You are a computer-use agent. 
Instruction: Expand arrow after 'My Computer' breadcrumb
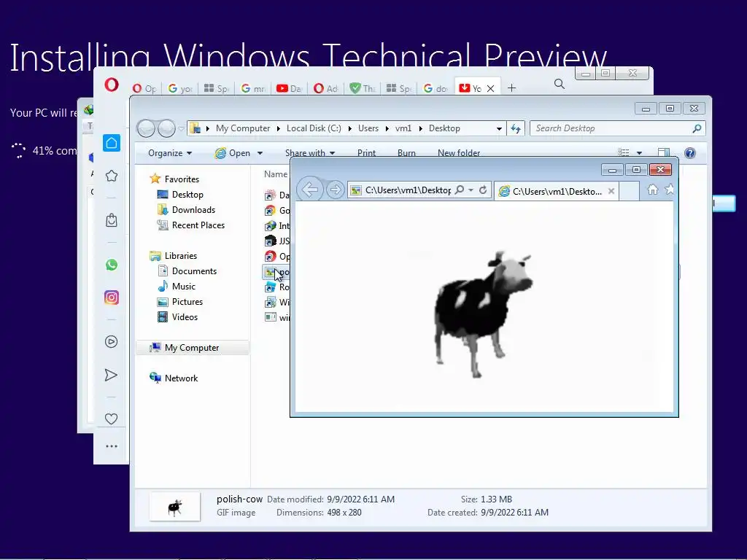pos(278,128)
